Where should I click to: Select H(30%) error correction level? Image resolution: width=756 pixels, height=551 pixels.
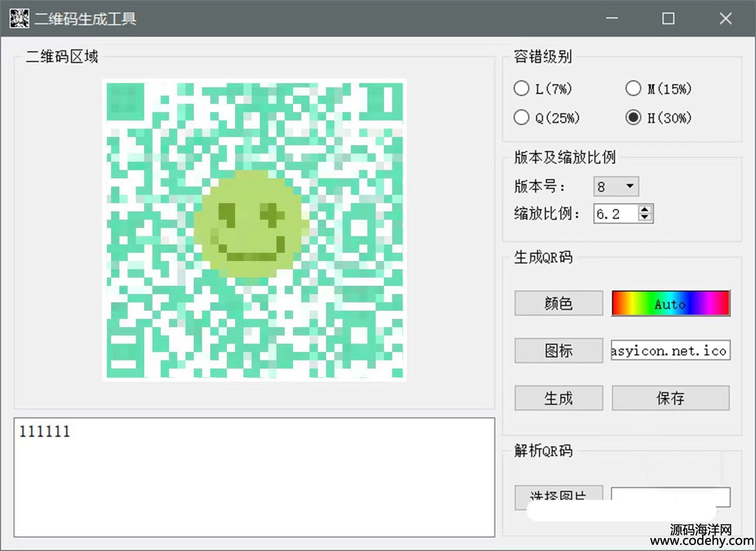(x=633, y=118)
